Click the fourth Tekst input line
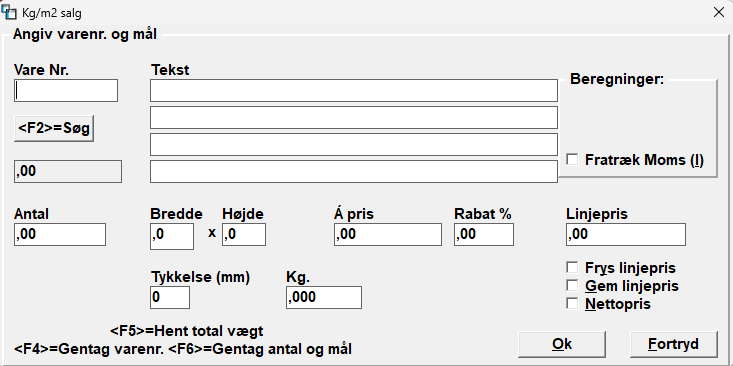The height and width of the screenshot is (366, 733). pos(354,172)
